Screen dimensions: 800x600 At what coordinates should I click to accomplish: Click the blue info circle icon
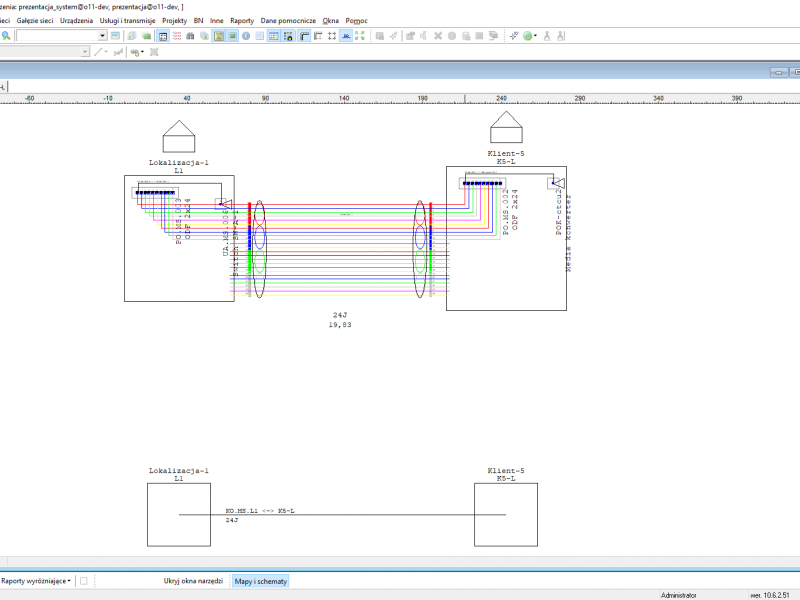(246, 36)
